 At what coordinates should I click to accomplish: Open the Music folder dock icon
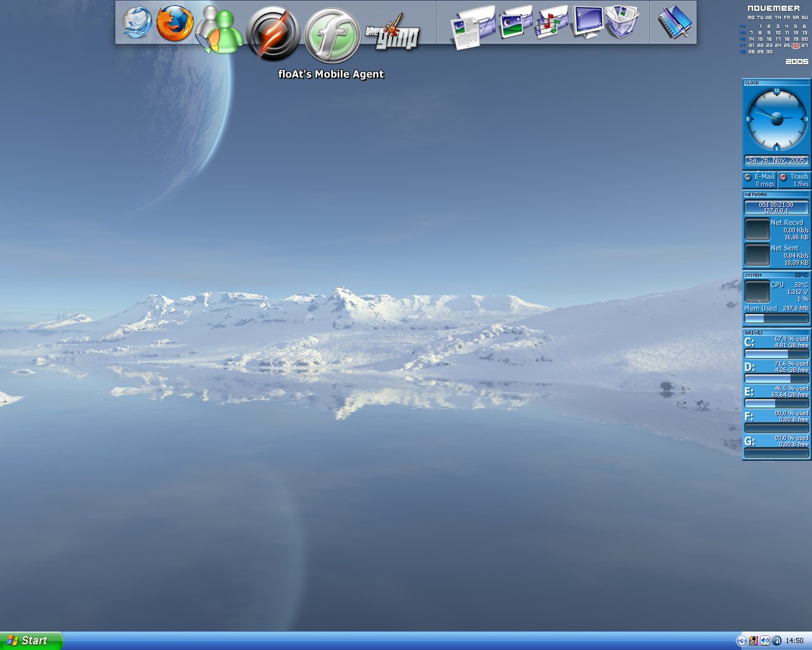pyautogui.click(x=552, y=22)
